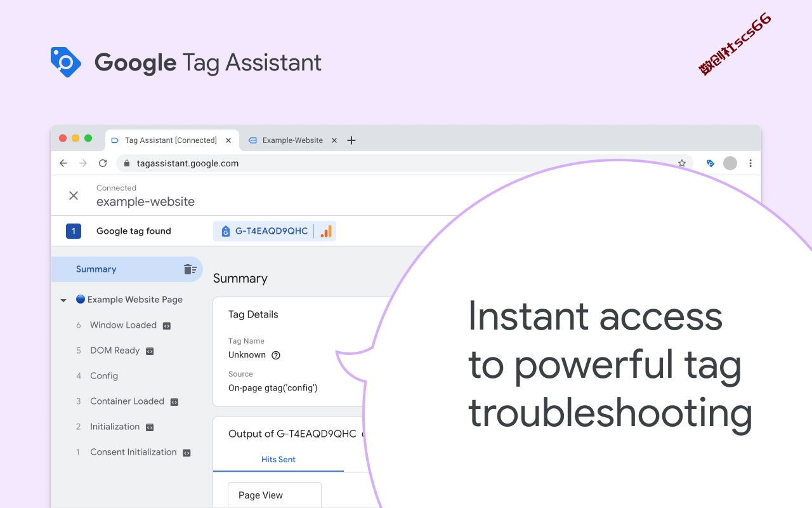Viewport: 812px width, 508px height.
Task: Click the browser forward arrow
Action: pos(83,163)
